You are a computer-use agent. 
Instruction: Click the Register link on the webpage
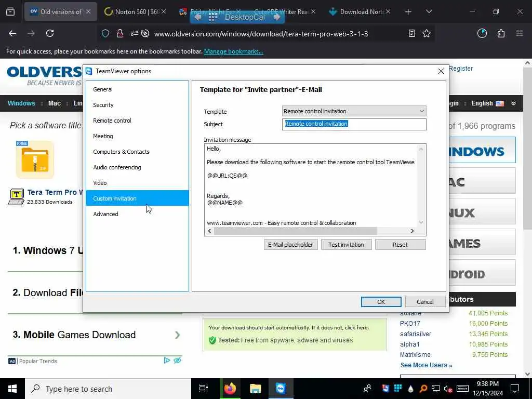pos(460,69)
